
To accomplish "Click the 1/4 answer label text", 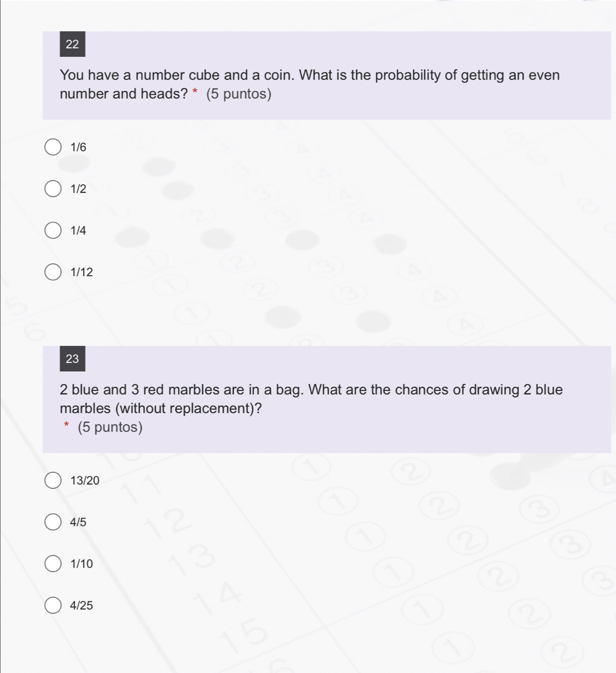I will [78, 231].
